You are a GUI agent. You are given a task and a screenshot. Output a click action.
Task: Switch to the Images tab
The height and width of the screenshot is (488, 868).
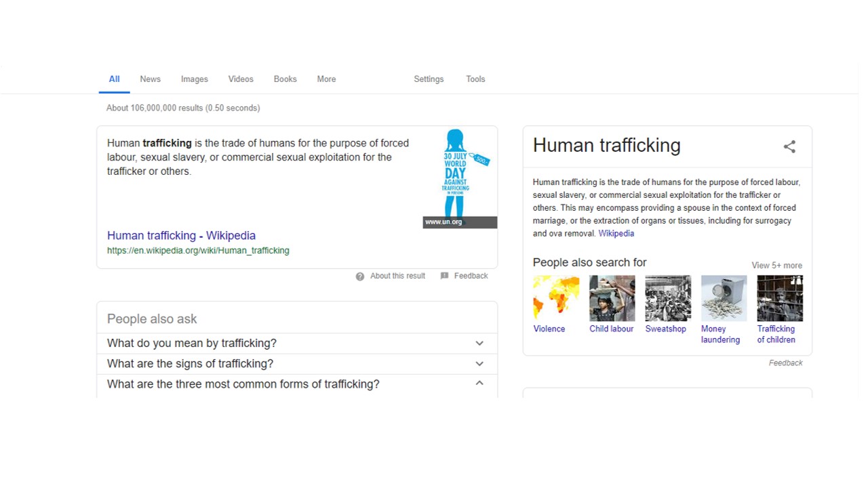pyautogui.click(x=194, y=79)
